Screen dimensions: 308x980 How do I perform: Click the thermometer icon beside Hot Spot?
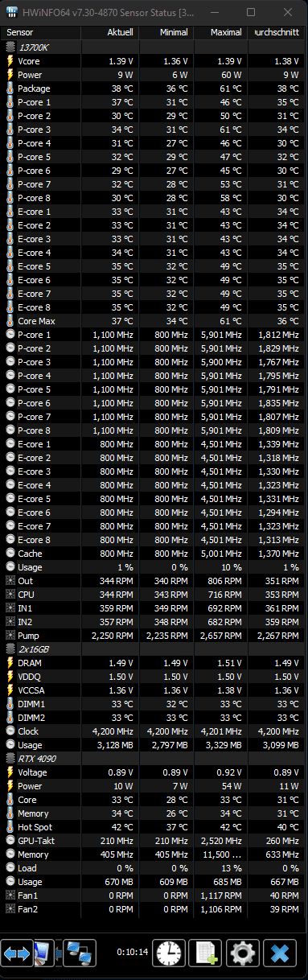[10, 827]
